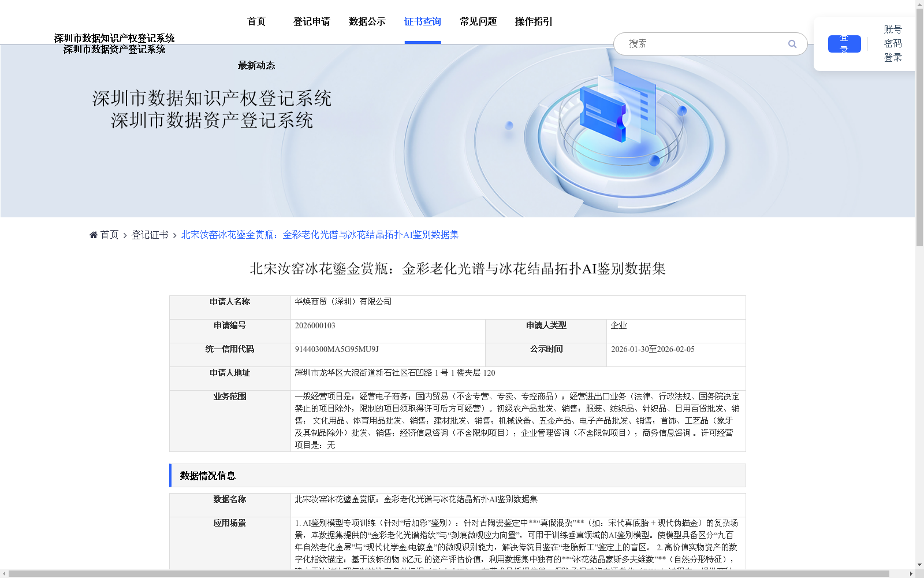Click application number 2026000103

tap(315, 325)
